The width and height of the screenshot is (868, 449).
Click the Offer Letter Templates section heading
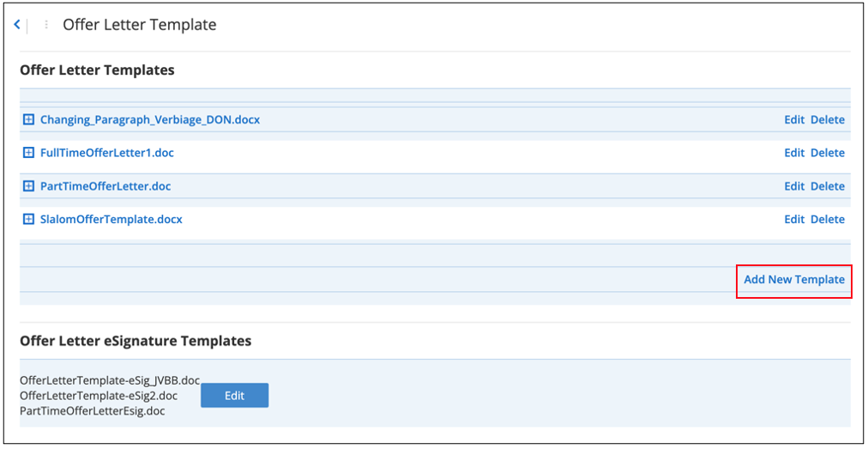coord(98,70)
